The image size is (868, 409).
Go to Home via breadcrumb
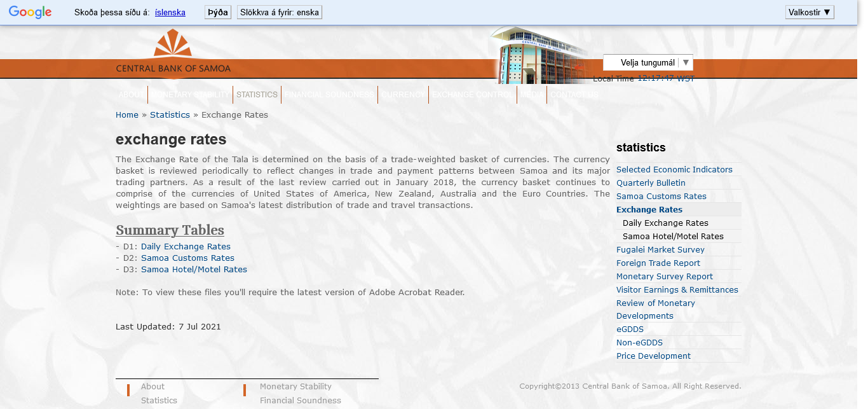(x=126, y=115)
